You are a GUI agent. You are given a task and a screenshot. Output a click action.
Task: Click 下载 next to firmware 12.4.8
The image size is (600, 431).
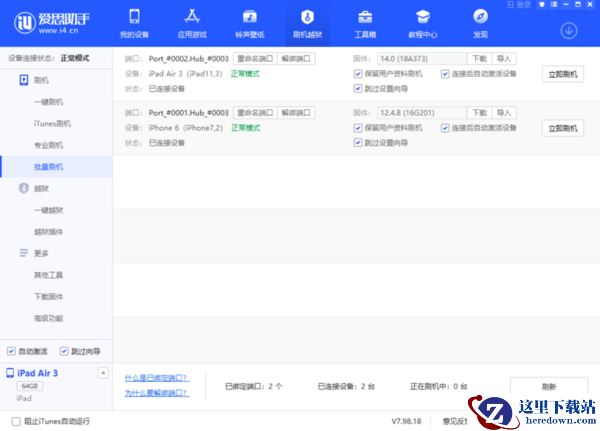[x=479, y=113]
